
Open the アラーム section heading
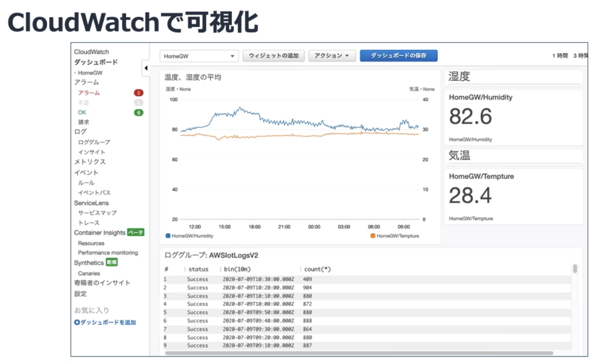point(86,82)
